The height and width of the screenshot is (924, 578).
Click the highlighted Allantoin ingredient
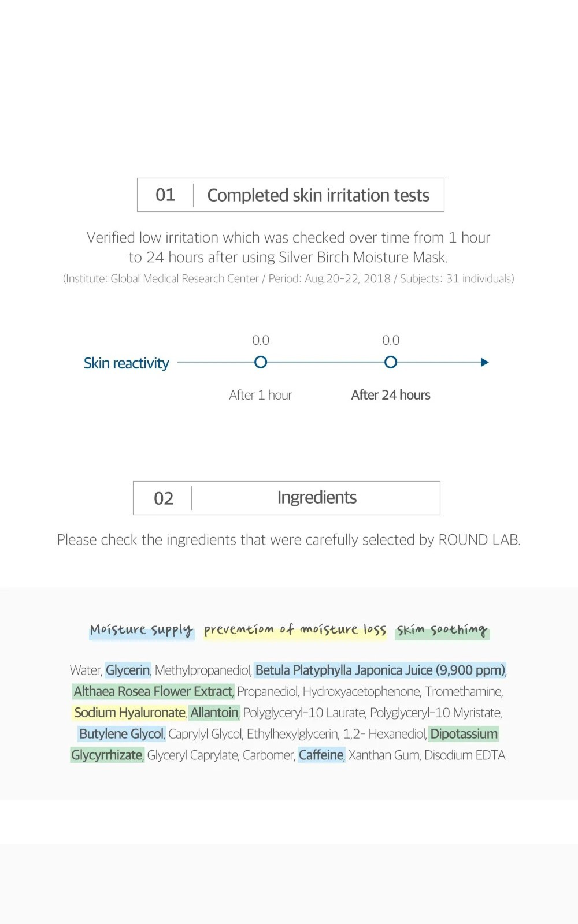click(x=214, y=713)
